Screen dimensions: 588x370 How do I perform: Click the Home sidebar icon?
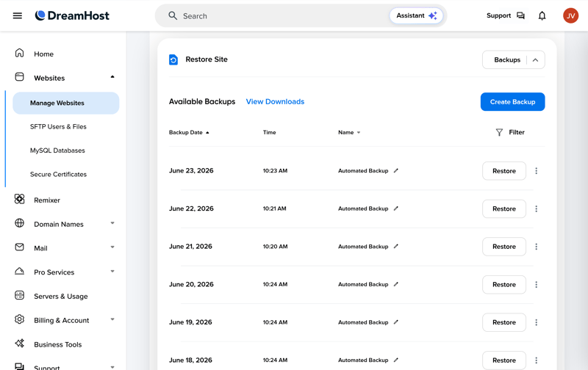20,53
